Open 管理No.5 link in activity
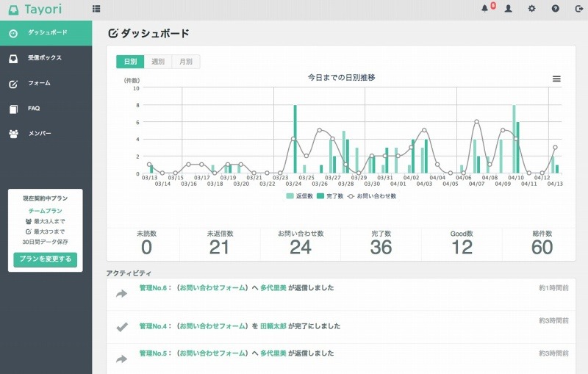The image size is (588, 374). (153, 353)
